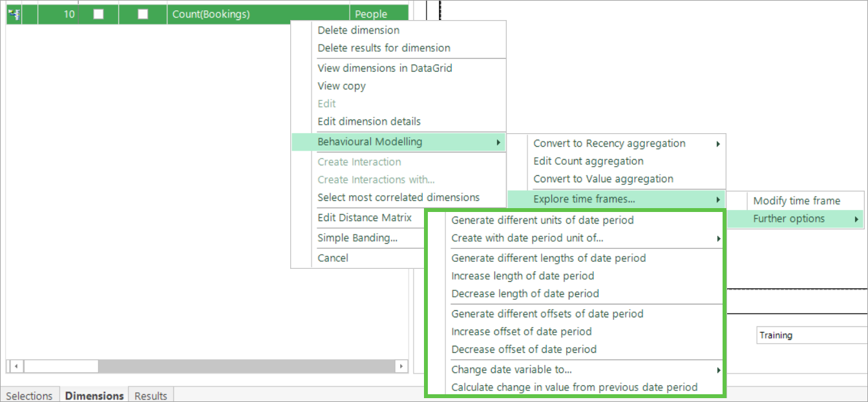The width and height of the screenshot is (868, 402).
Task: Expand the Behavioural Modelling submenu
Action: tap(398, 142)
